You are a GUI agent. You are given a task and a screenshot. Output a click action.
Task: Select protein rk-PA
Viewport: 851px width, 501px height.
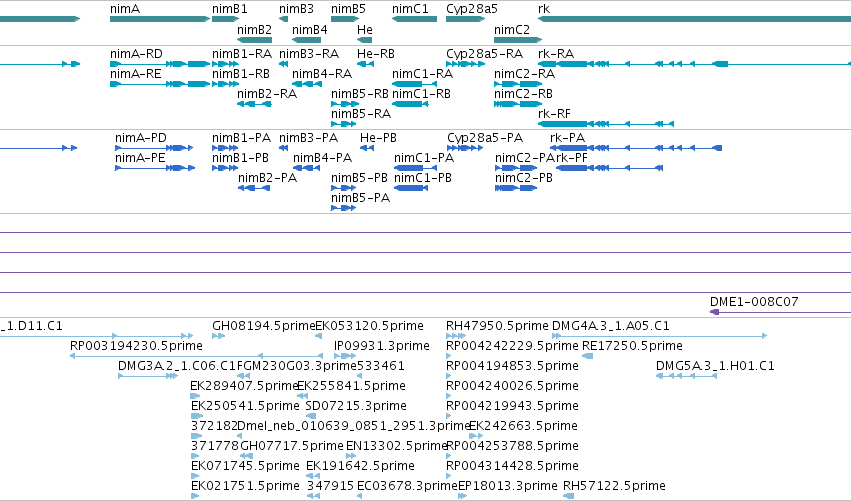568,138
